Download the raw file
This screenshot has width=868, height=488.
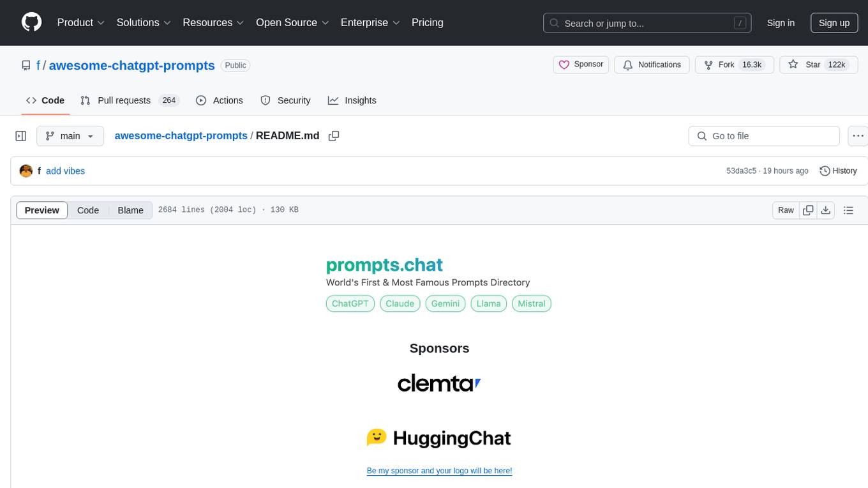826,210
